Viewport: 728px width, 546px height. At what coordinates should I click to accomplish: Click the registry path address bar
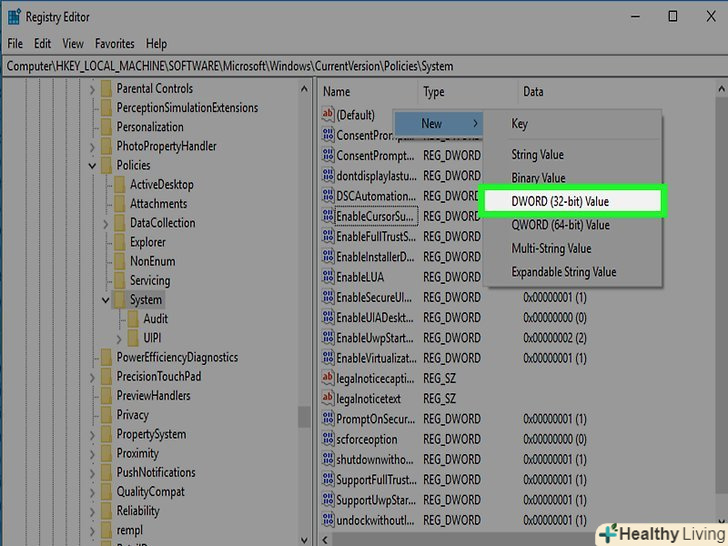(364, 66)
